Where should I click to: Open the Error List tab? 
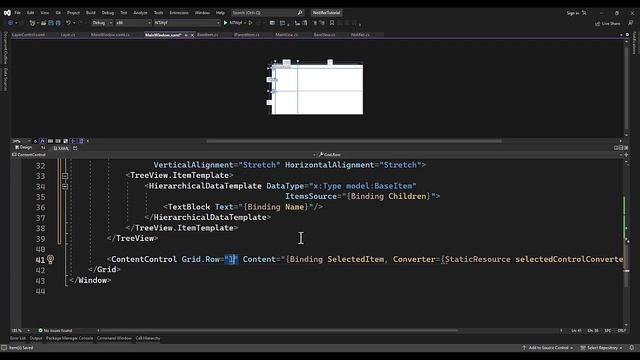point(18,338)
